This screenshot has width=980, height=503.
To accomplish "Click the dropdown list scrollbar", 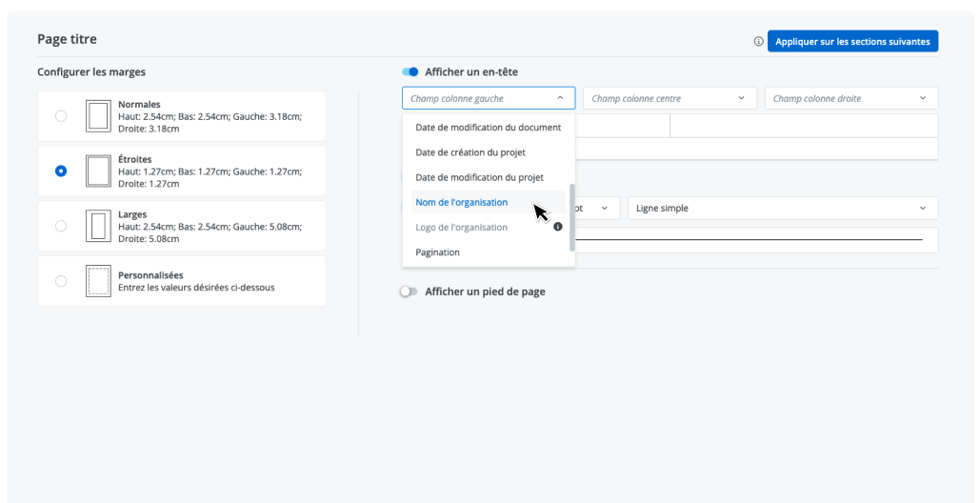I will pos(571,217).
